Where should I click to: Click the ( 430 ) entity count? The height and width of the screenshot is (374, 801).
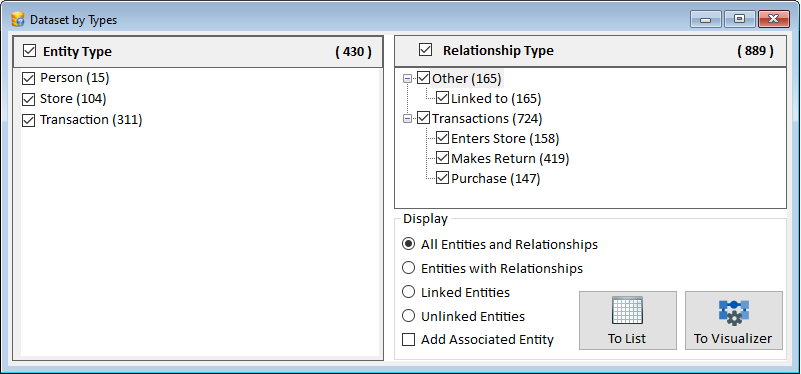(353, 52)
